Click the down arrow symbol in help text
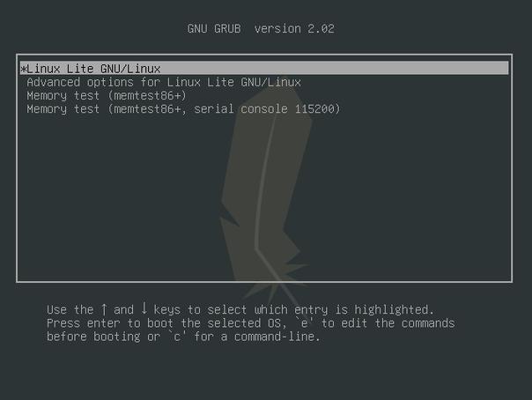The height and width of the screenshot is (400, 532). 144,308
